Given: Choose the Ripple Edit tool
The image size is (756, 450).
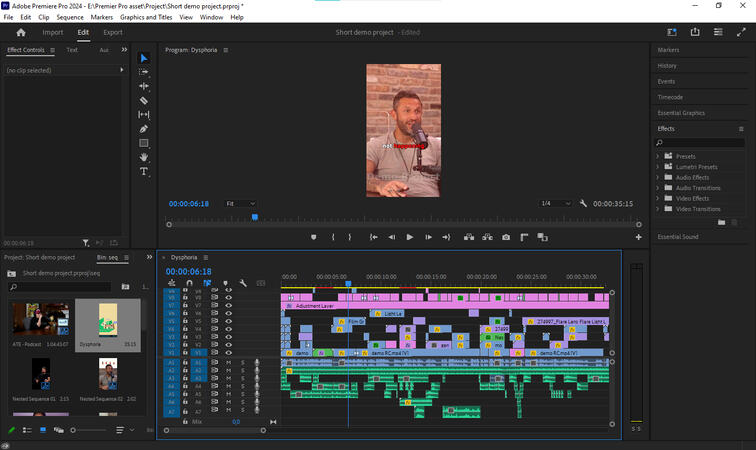Looking at the screenshot, I should 144,86.
